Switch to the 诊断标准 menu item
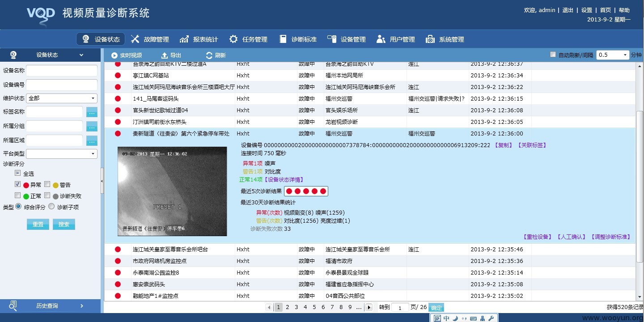 298,39
